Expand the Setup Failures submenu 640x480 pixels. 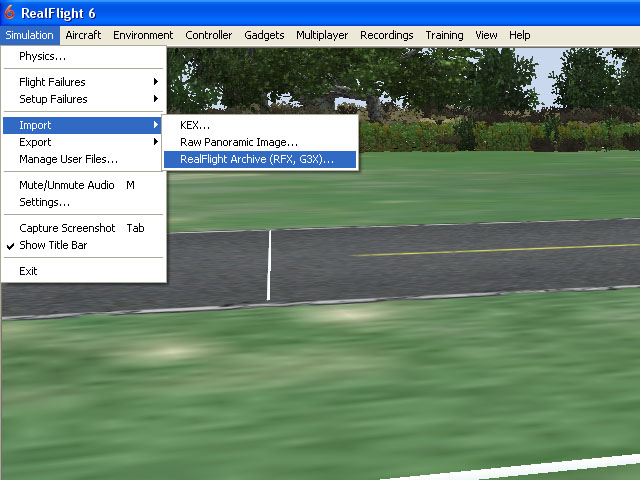pyautogui.click(x=83, y=99)
